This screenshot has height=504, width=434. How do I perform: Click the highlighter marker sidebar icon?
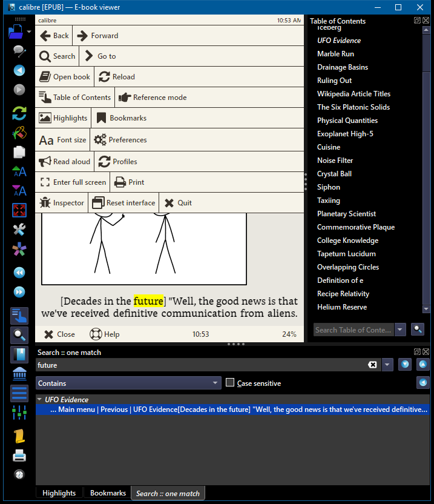point(19,133)
